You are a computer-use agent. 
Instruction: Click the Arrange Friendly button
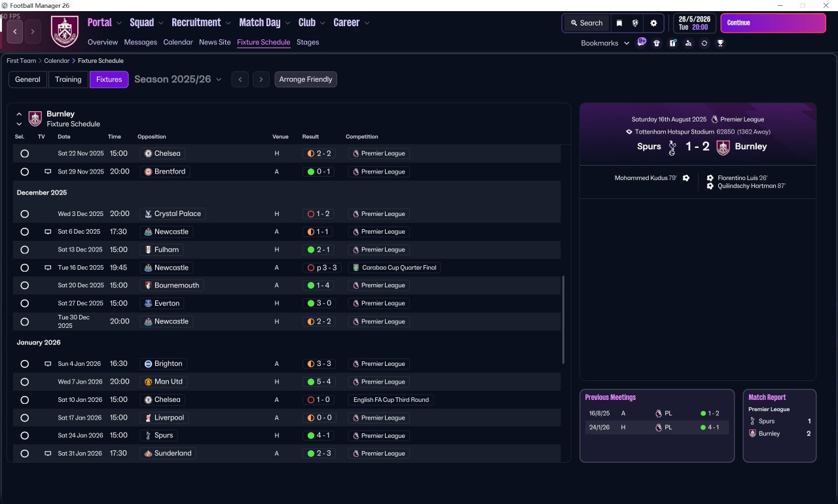point(306,79)
